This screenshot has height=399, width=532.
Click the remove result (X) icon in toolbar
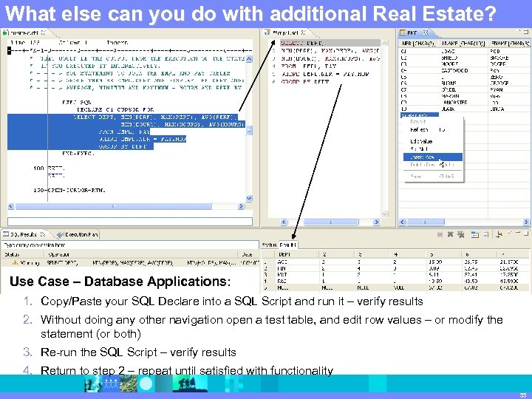tap(450, 234)
